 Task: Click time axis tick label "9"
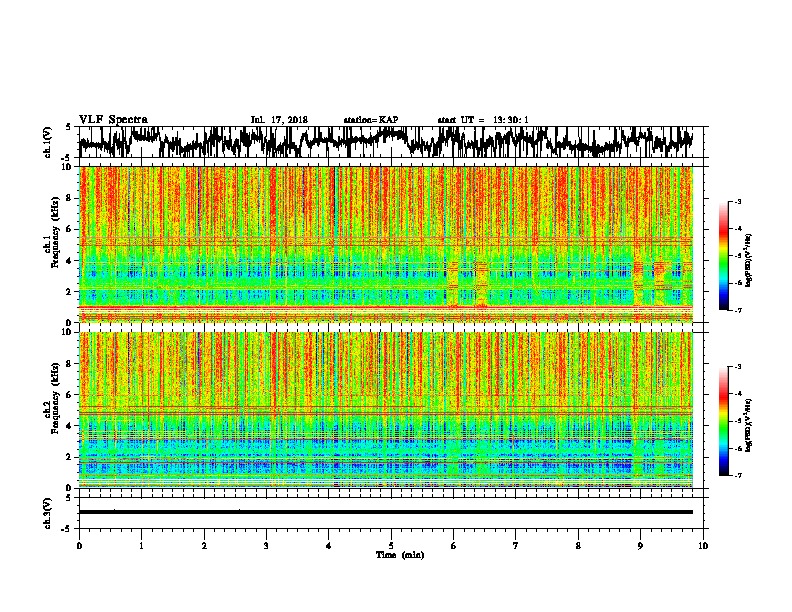[640, 546]
